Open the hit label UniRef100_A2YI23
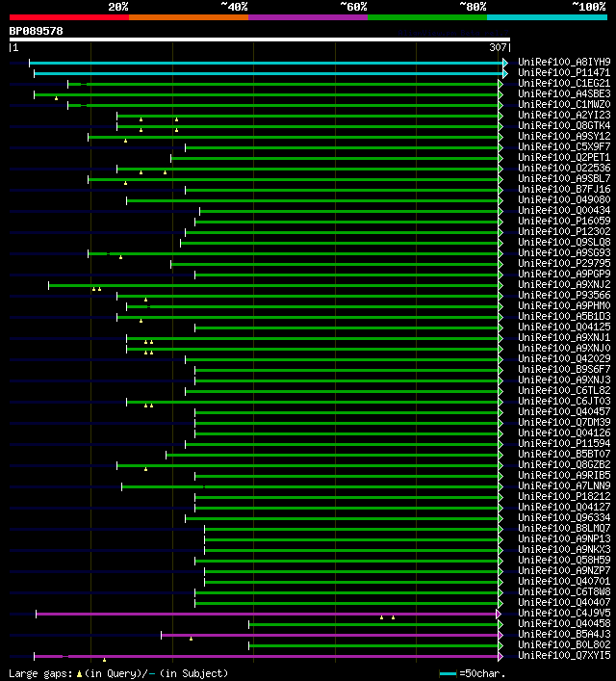Screen dimensions: 616x681 tap(564, 115)
